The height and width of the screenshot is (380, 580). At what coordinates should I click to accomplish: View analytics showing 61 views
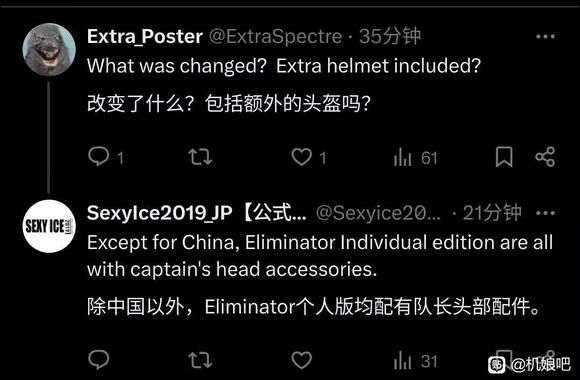point(415,157)
